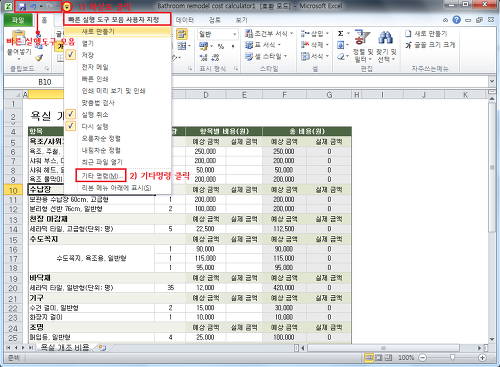Select the 욕실 개조 비용 sheet tab

[65, 348]
